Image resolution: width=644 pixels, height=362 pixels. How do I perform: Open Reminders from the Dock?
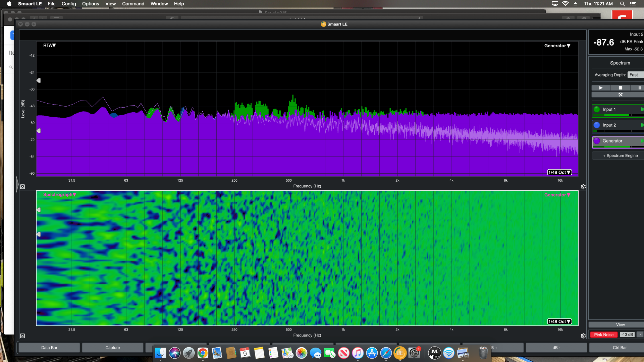(x=273, y=353)
